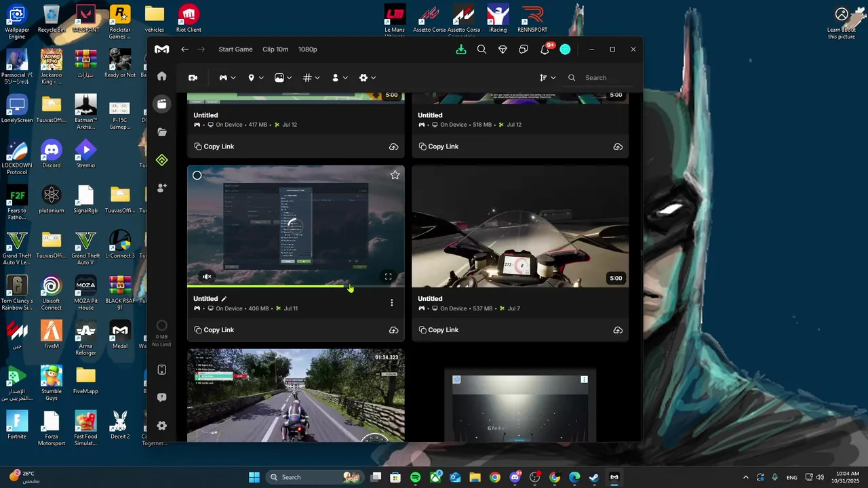868x488 pixels.
Task: Open the game controller filter dropdown
Action: [227, 78]
